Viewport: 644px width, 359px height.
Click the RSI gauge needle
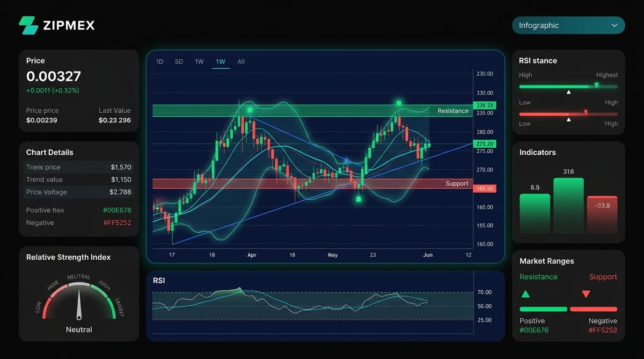pyautogui.click(x=79, y=305)
